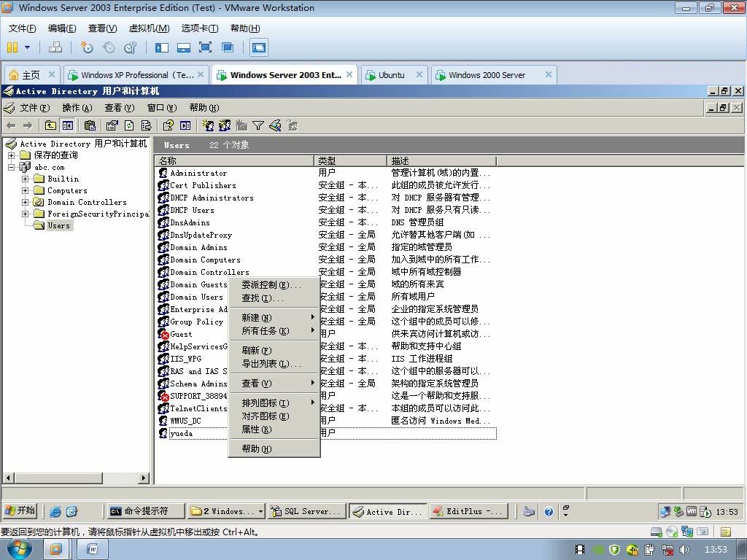
Task: Click the VMware pause (suspend) button
Action: (12, 47)
